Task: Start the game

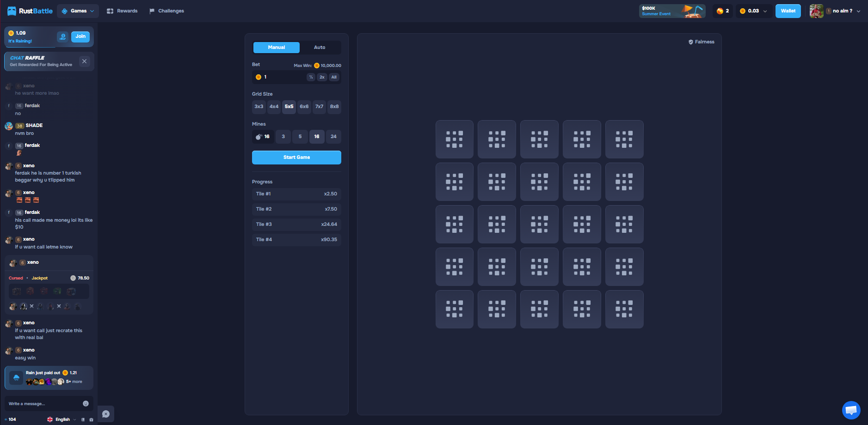Action: [x=296, y=158]
